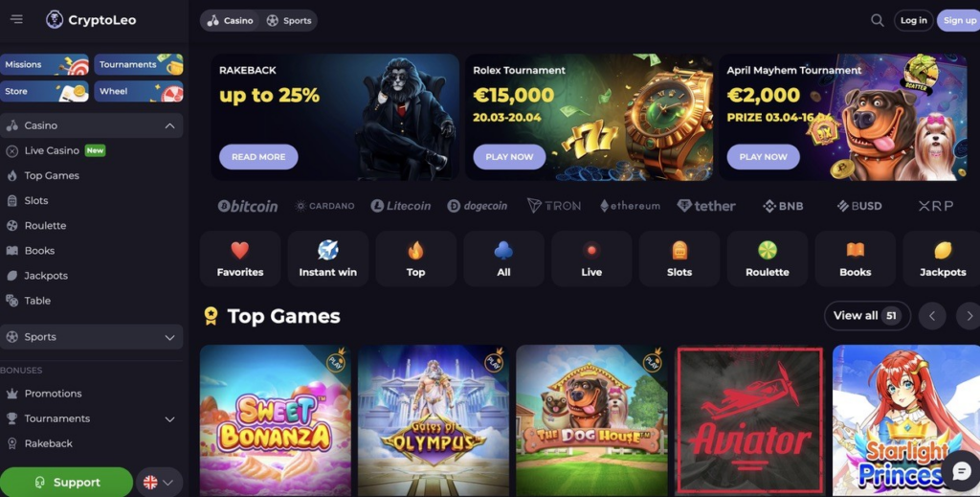Click View all top games
This screenshot has width=980, height=497.
(867, 316)
